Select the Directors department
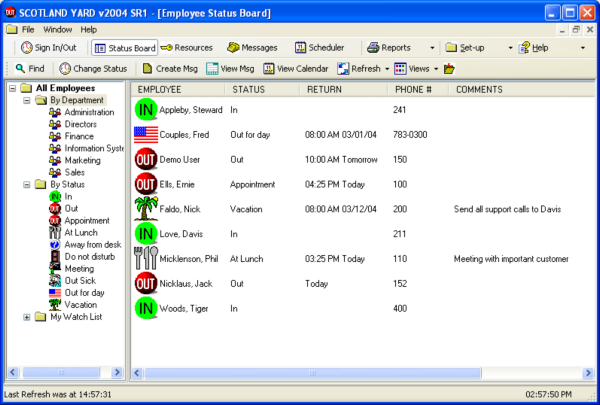 81,124
